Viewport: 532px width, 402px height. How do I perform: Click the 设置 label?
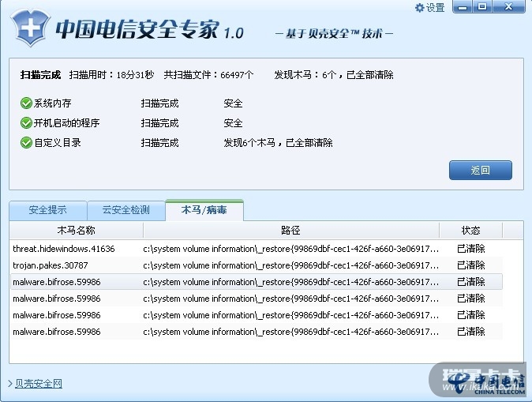coord(435,8)
